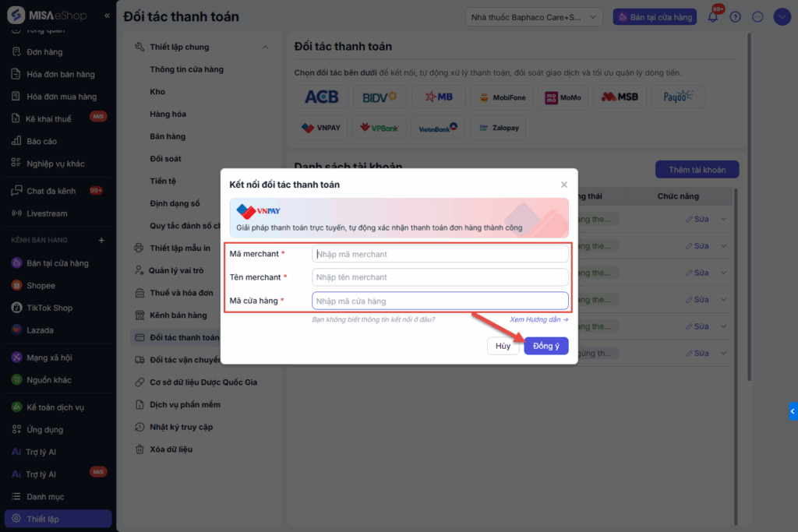Image resolution: width=798 pixels, height=532 pixels.
Task: Select the Payoo partner logo
Action: pyautogui.click(x=679, y=97)
